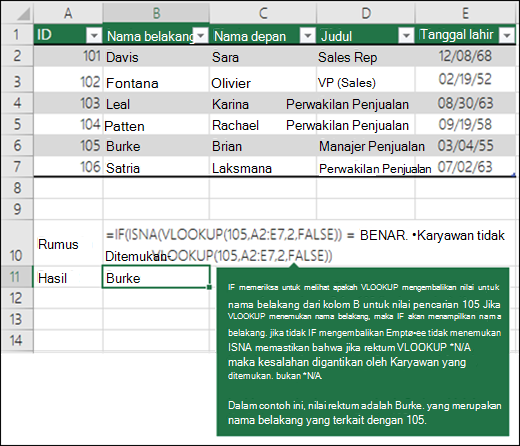The width and height of the screenshot is (520, 446).
Task: Select row 1 header
Action: (x=17, y=34)
